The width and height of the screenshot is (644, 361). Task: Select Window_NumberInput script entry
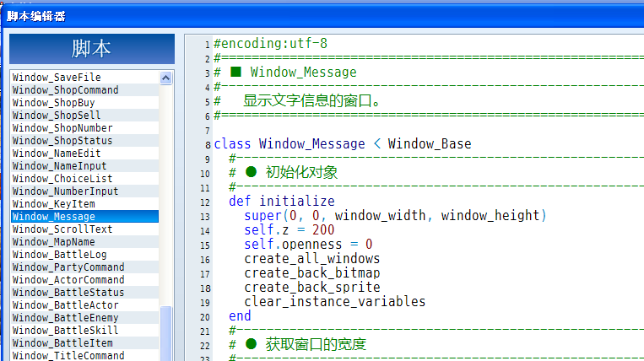(85, 191)
